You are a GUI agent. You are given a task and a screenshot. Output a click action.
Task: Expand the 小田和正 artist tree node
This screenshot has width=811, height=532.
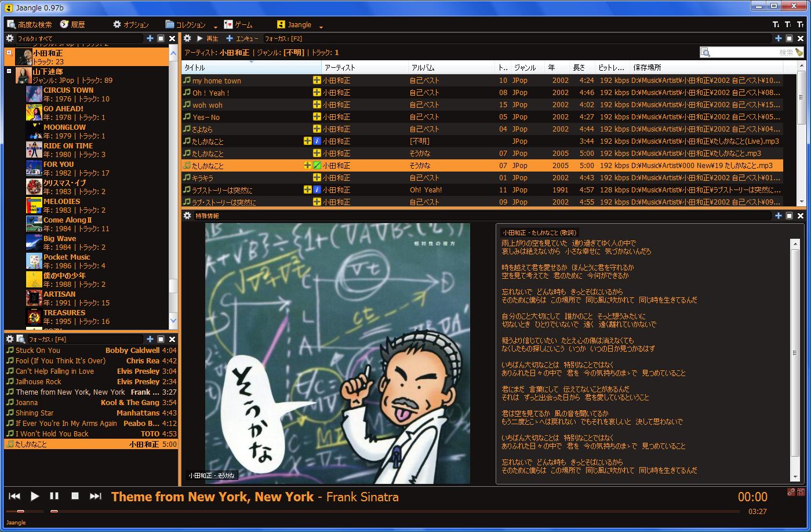pyautogui.click(x=9, y=53)
